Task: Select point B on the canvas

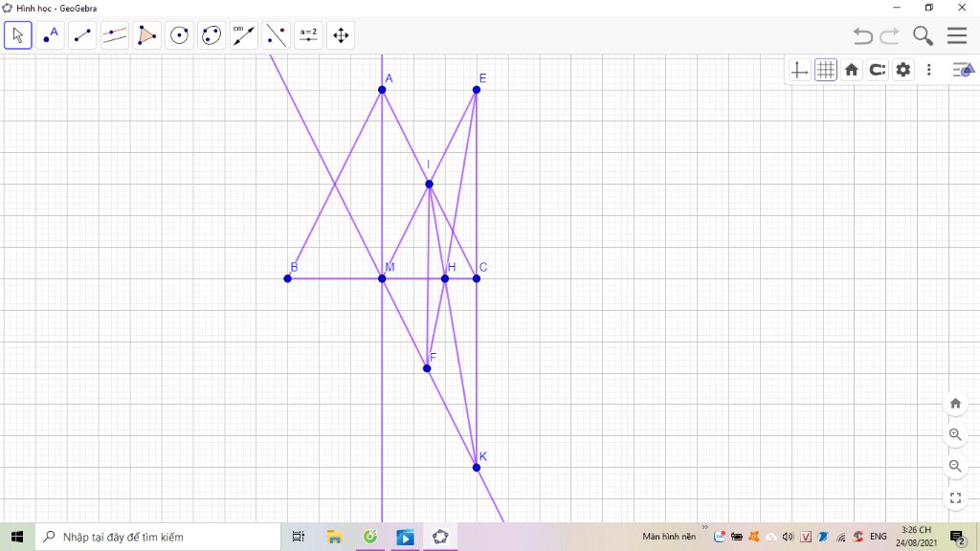Action: point(287,278)
